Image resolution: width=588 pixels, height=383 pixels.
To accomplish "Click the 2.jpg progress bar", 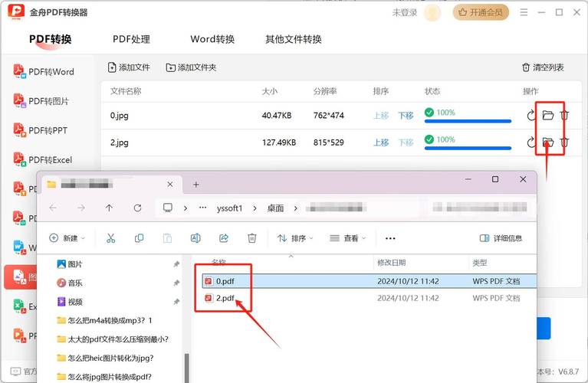I will click(x=468, y=148).
